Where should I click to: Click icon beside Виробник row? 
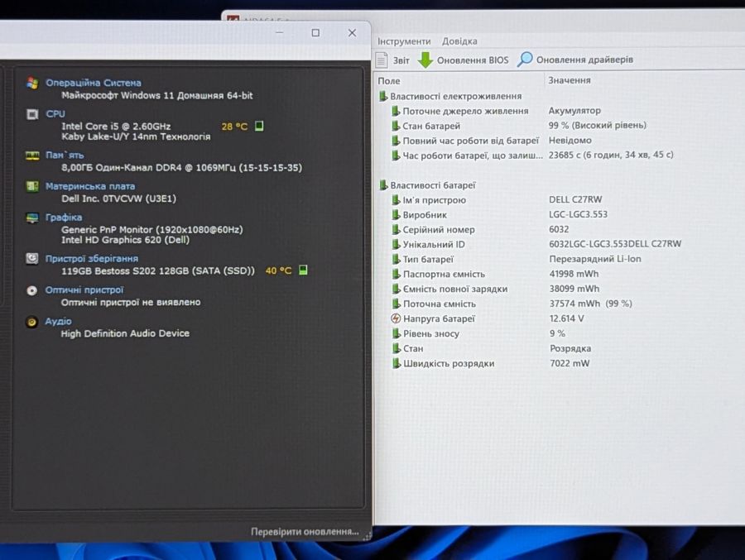(x=396, y=215)
